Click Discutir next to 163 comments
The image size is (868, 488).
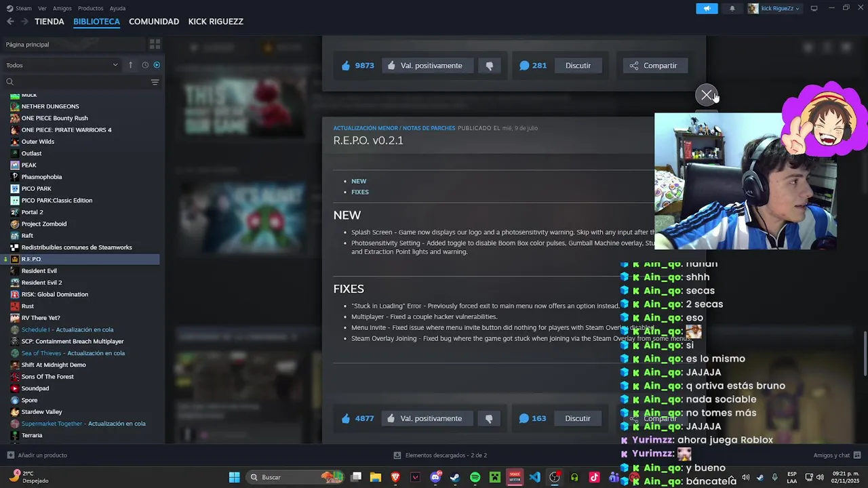pyautogui.click(x=578, y=418)
